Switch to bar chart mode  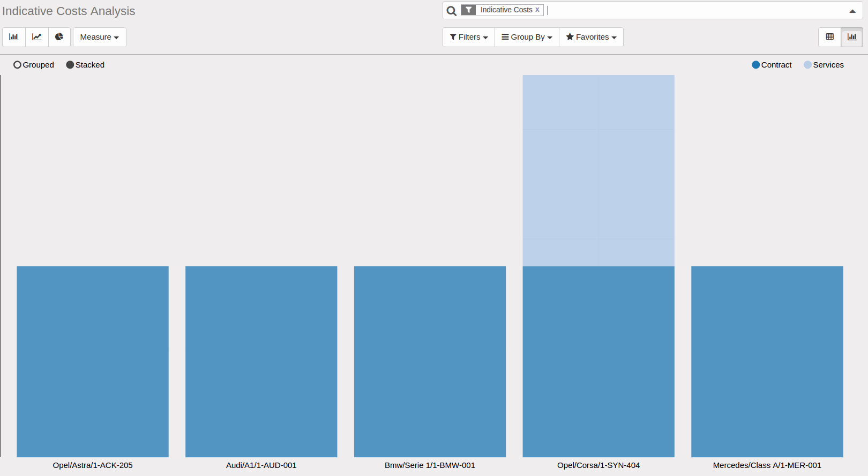pos(14,37)
